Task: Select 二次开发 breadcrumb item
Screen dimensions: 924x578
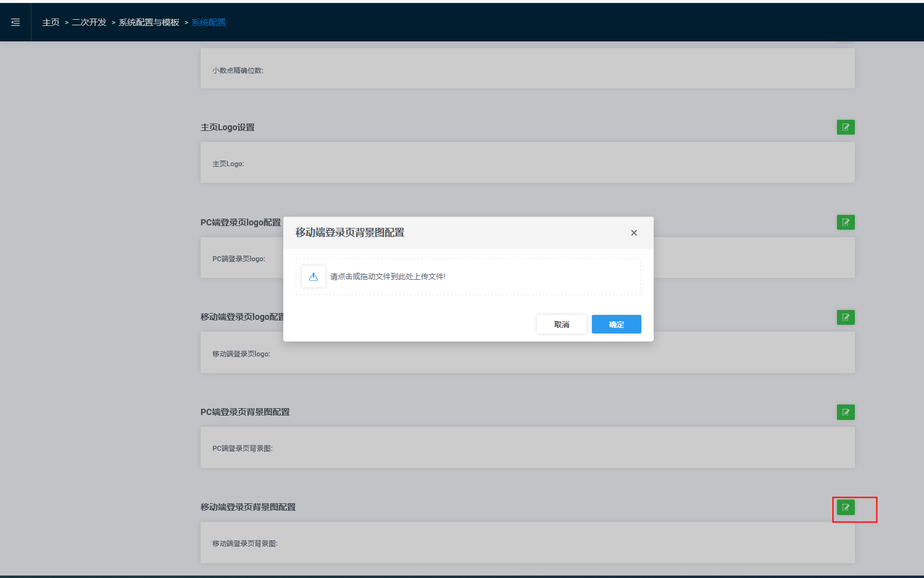Action: tap(89, 22)
